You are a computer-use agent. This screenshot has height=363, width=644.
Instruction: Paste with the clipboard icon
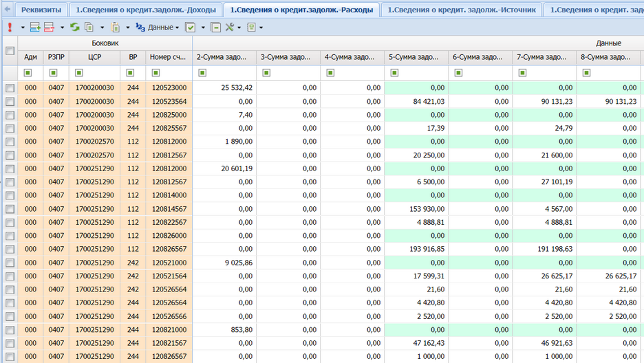(x=116, y=27)
